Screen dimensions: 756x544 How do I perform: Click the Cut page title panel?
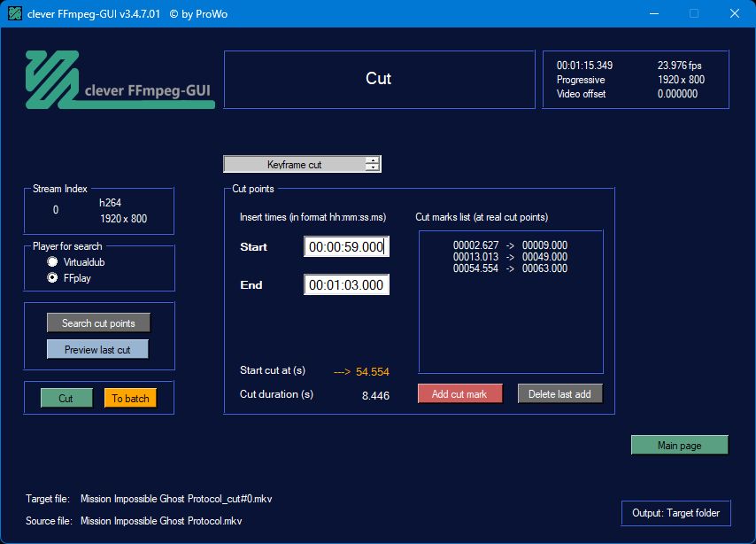380,79
